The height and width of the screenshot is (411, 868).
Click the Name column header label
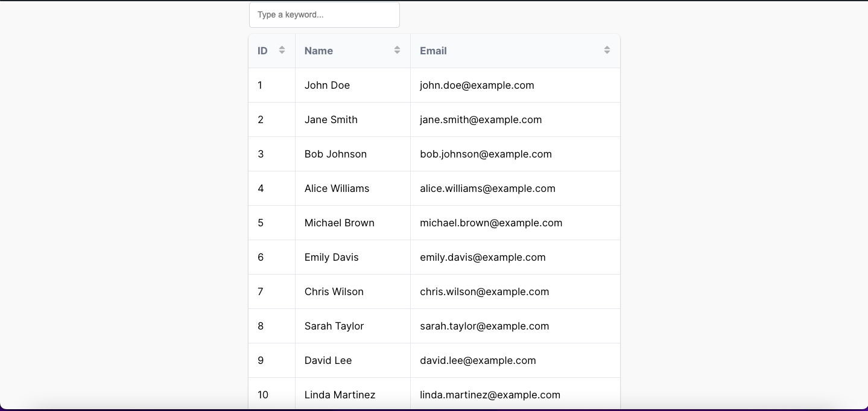tap(318, 51)
